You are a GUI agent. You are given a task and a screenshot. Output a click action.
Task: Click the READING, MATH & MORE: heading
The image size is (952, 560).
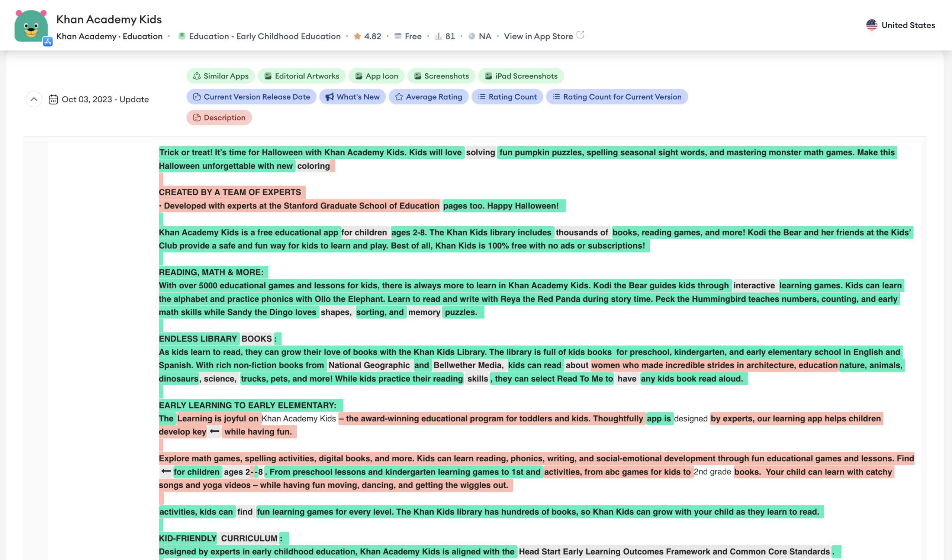click(211, 272)
